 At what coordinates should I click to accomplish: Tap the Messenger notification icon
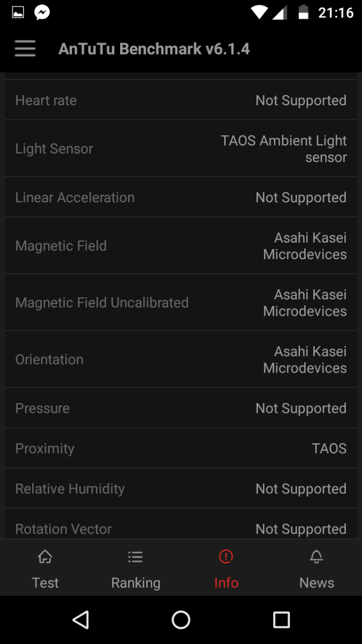[42, 12]
